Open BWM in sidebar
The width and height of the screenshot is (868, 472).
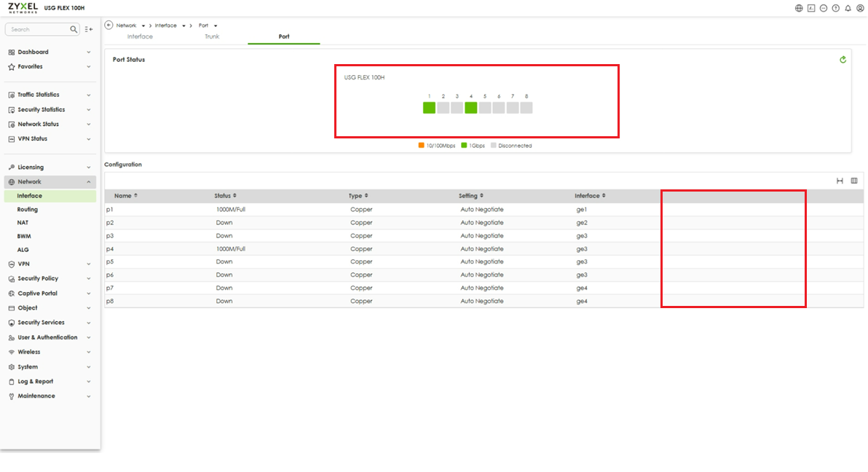24,236
